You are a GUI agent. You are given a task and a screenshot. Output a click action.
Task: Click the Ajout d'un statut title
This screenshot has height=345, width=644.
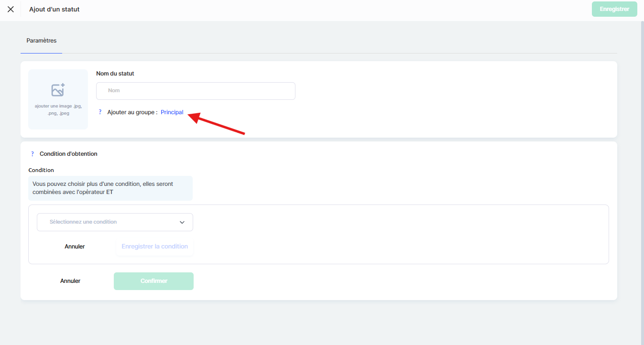tap(55, 9)
